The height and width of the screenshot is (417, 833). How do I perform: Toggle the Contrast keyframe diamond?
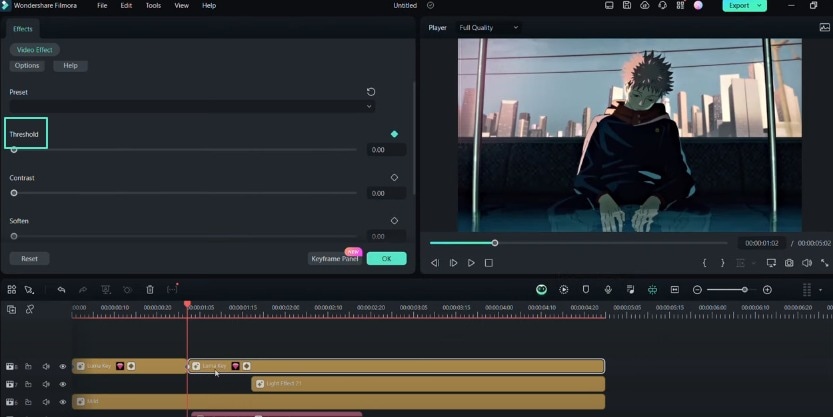[x=394, y=177]
